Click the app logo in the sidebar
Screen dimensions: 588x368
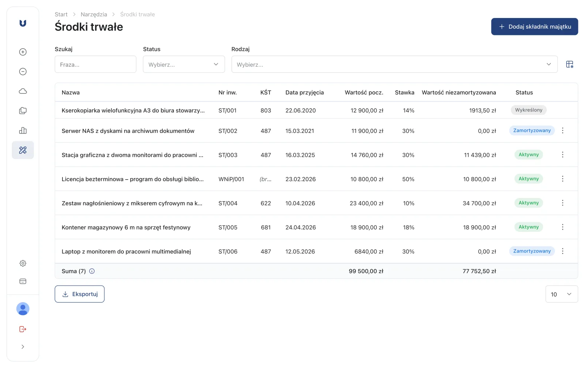click(23, 23)
